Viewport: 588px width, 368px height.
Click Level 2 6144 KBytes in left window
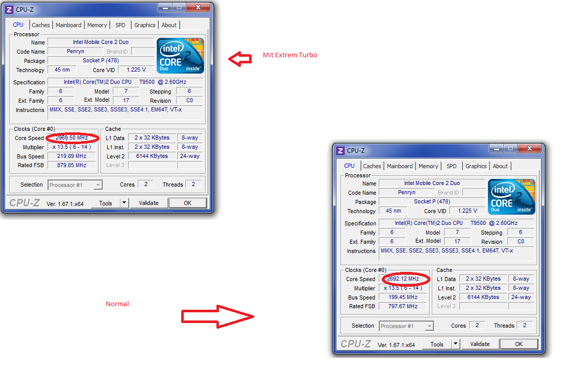(152, 156)
